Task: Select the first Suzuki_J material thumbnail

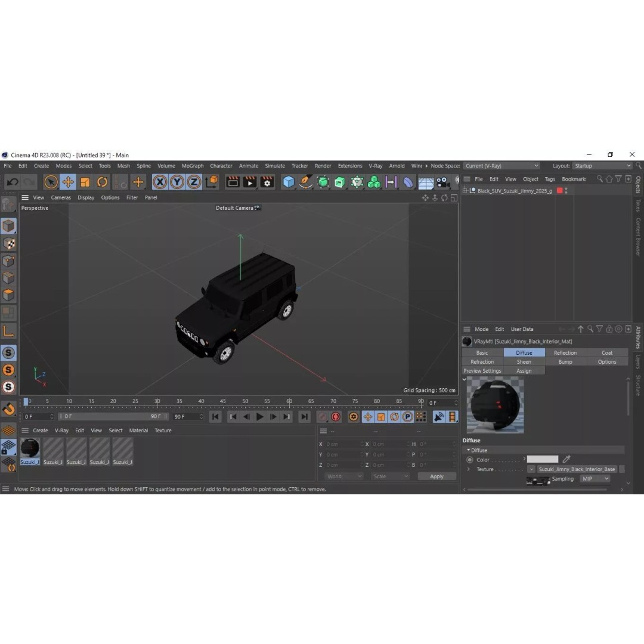Action: click(x=30, y=451)
